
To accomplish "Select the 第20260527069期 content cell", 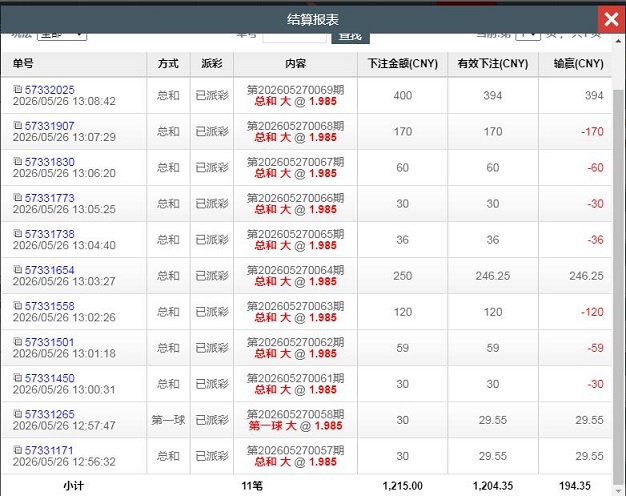I will [x=295, y=95].
